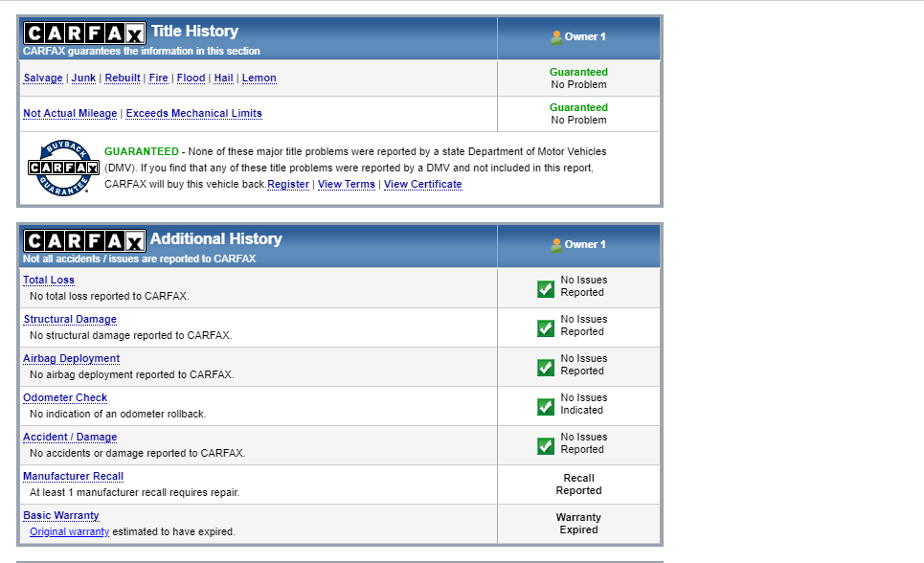
Task: Click Guaranteed No Problem in the Salvage row
Action: pos(578,79)
